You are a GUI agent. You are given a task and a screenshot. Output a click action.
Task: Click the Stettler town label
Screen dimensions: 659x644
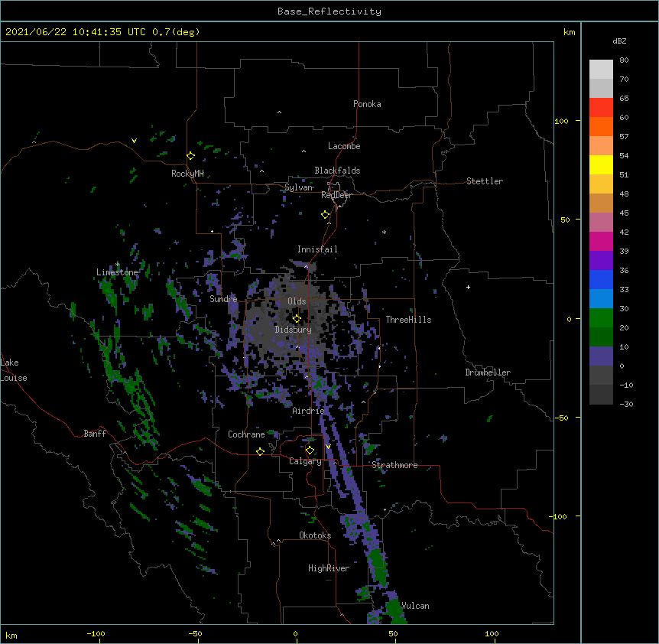coord(485,181)
